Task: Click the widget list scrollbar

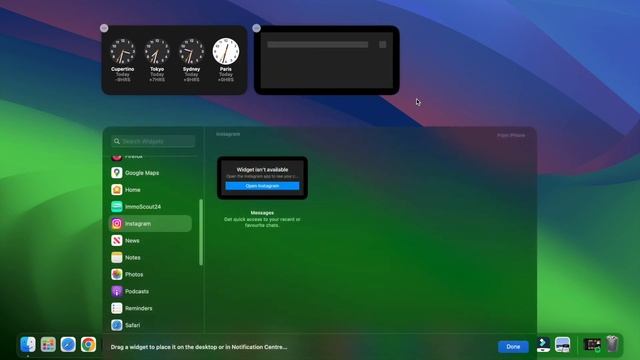Action: pyautogui.click(x=201, y=232)
